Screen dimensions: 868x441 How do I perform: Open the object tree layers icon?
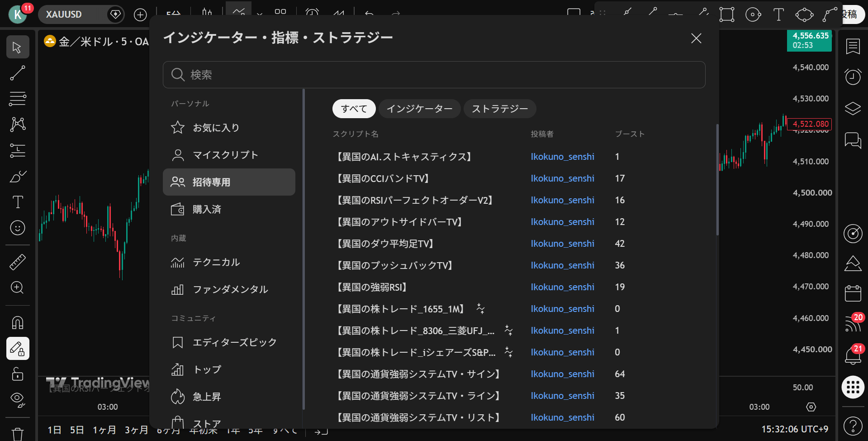click(853, 109)
